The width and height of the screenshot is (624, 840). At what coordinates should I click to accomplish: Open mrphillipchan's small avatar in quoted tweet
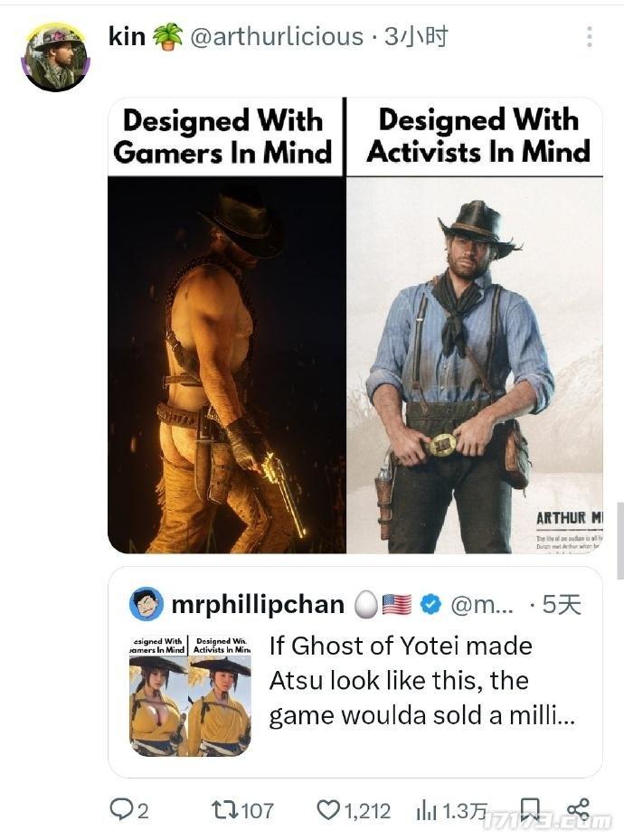[x=147, y=604]
